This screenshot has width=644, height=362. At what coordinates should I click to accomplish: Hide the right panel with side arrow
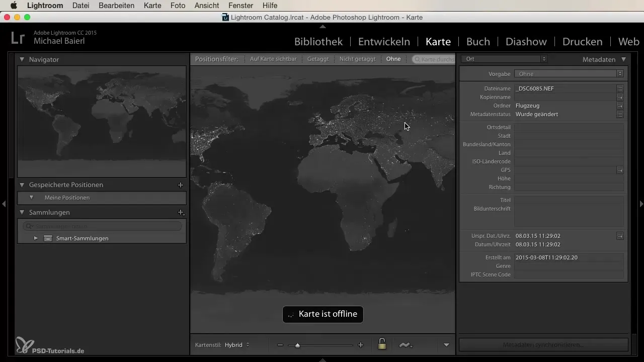pyautogui.click(x=641, y=204)
